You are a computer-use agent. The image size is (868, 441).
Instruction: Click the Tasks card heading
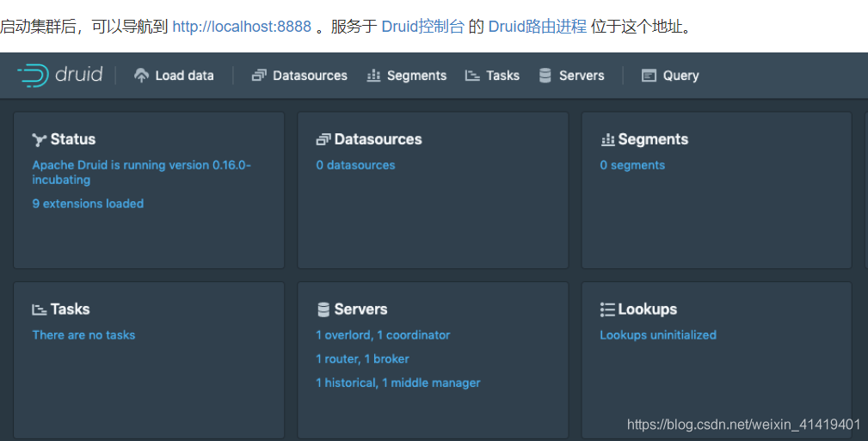click(x=71, y=309)
